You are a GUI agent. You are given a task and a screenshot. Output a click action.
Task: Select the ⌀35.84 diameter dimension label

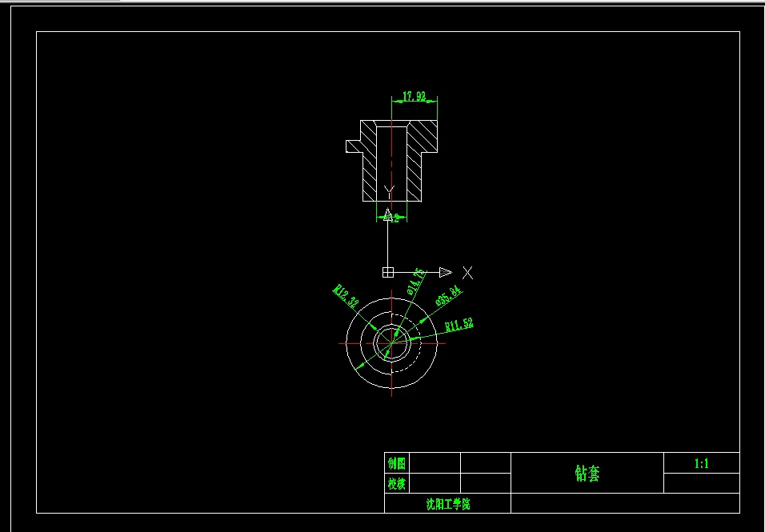(449, 295)
